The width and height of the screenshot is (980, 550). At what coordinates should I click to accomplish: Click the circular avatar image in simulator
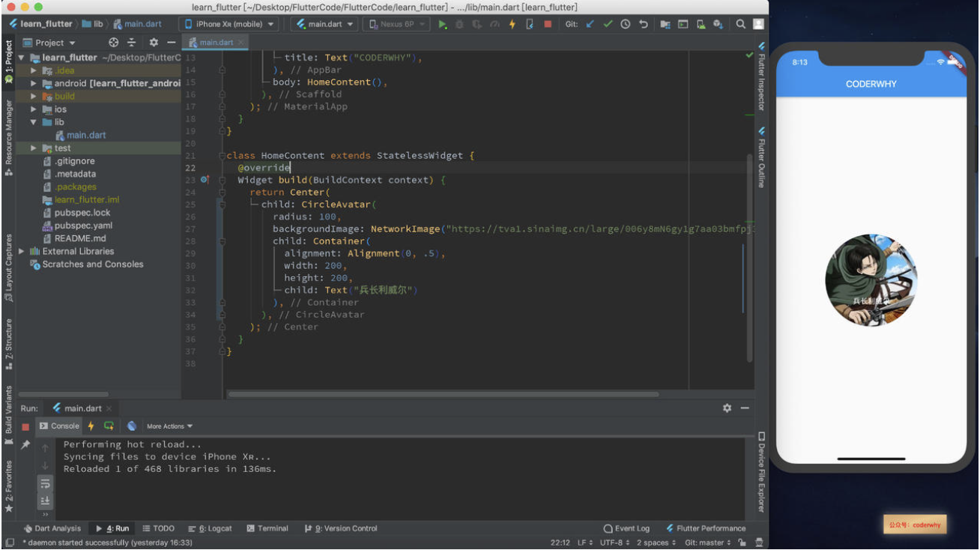point(871,280)
